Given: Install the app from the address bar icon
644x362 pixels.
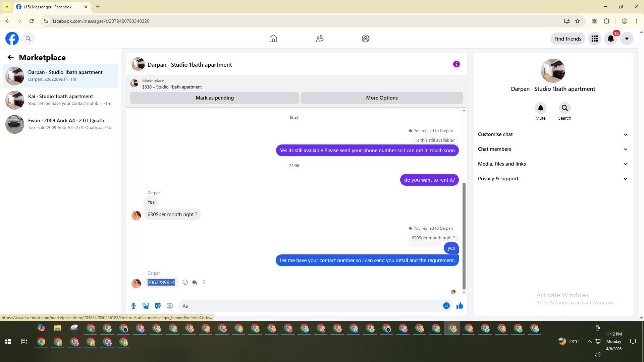Looking at the screenshot, I should click(x=567, y=21).
